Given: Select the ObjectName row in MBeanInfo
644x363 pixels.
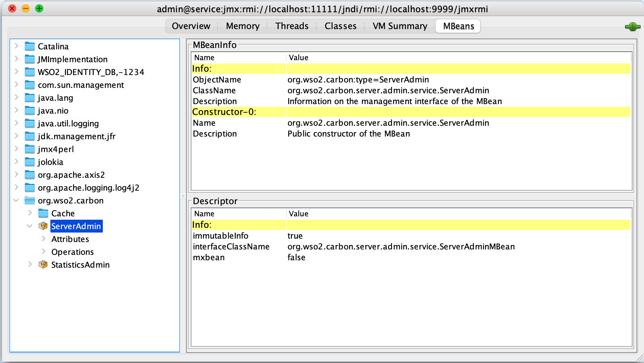Looking at the screenshot, I should click(x=411, y=79).
